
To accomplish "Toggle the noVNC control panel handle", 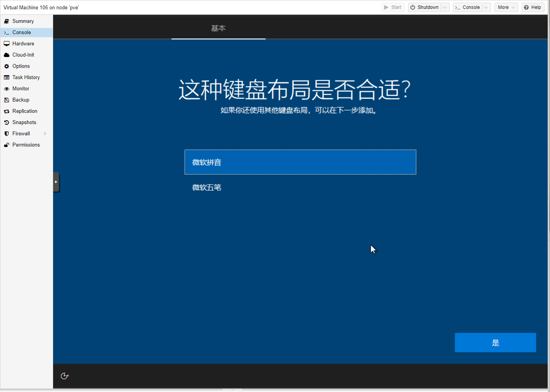I will [x=56, y=182].
